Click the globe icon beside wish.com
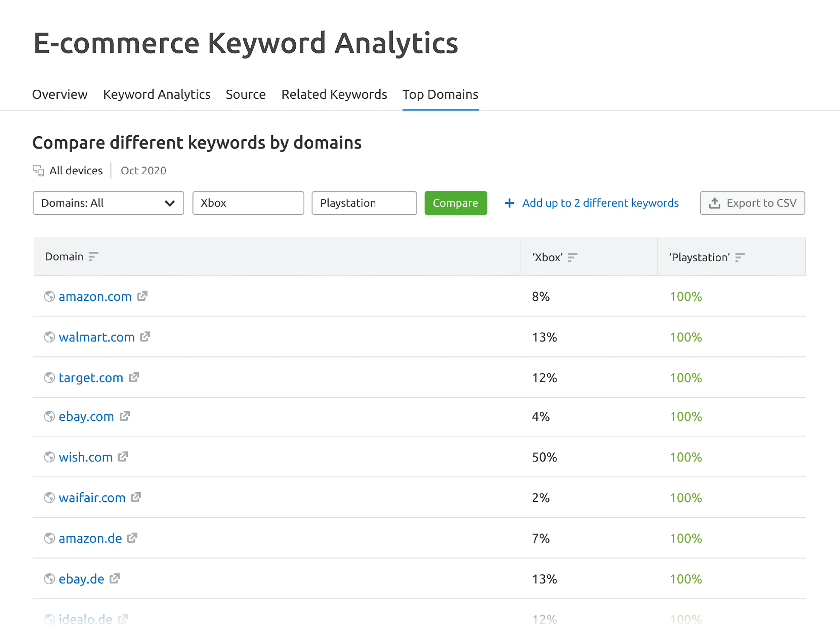The image size is (840, 639). click(x=49, y=457)
